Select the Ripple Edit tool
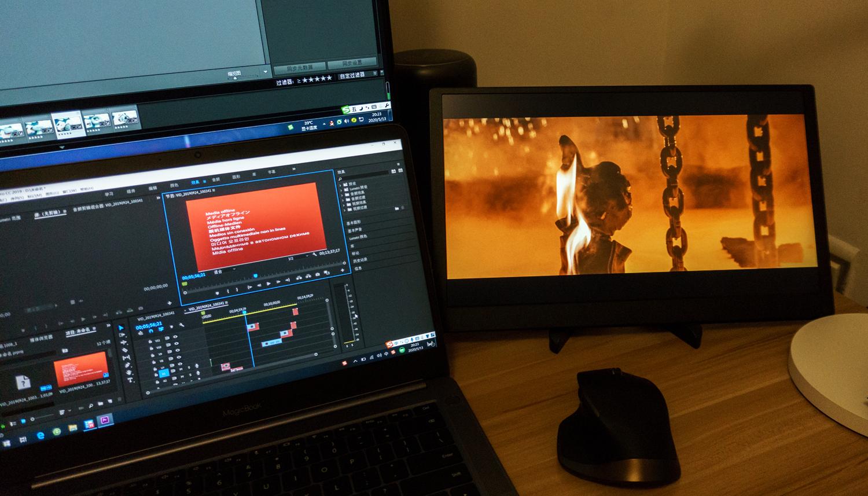Viewport: 868px width, 496px height. coord(124,343)
